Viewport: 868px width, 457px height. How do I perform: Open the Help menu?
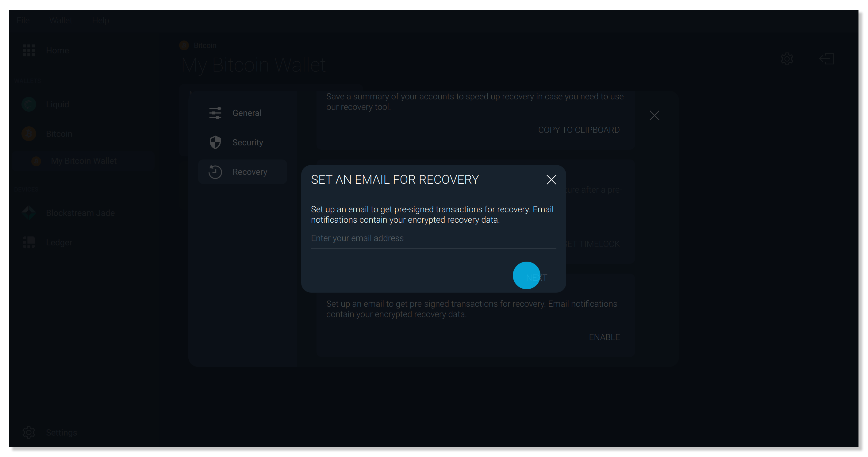click(x=100, y=20)
